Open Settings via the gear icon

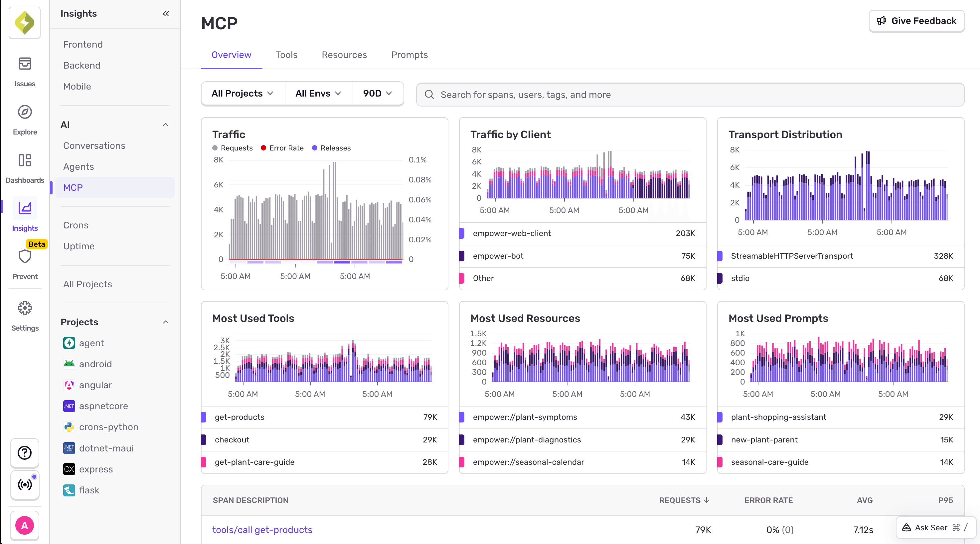pos(24,308)
